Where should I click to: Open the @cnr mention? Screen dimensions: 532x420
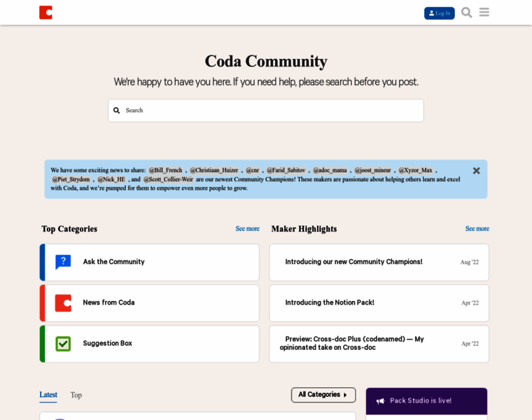coord(253,170)
